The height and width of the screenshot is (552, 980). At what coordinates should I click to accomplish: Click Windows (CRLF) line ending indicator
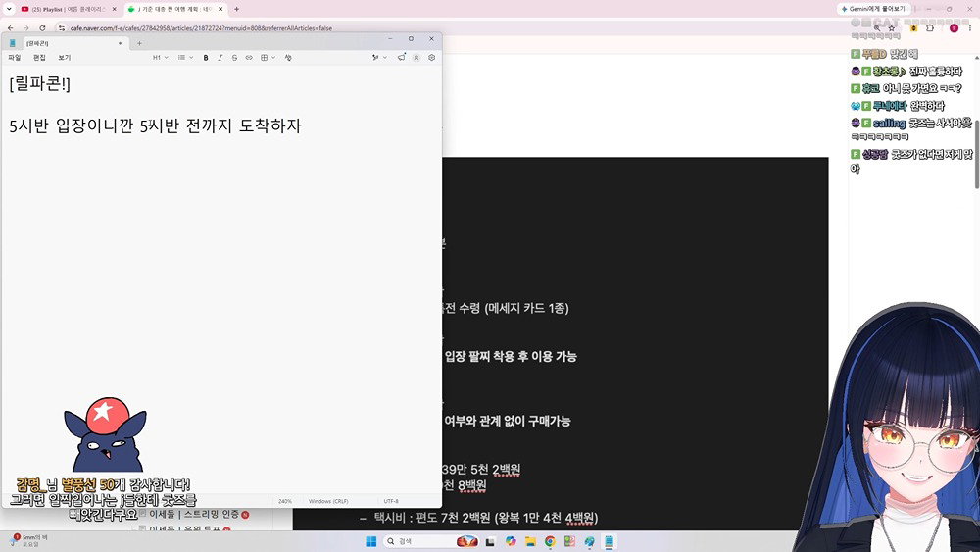(x=328, y=501)
